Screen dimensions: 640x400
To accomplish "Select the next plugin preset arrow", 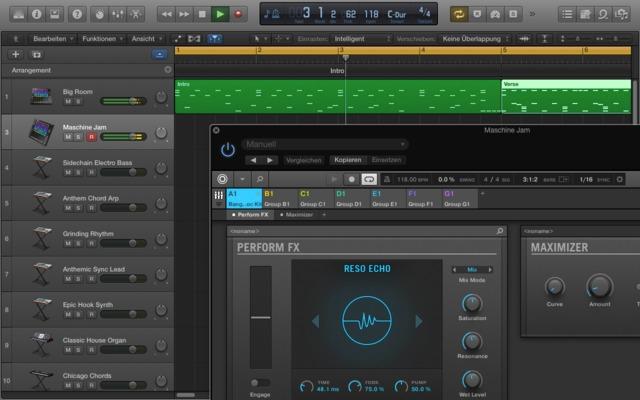I will 270,160.
